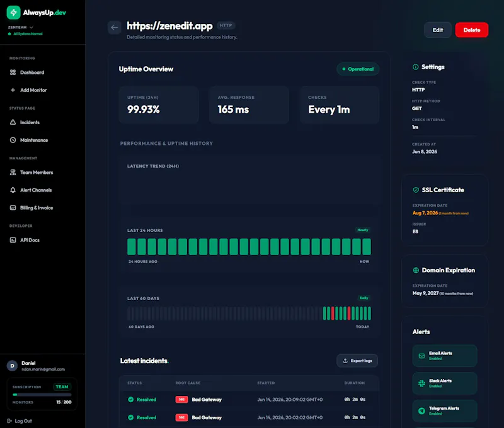Click the API Docs terminal icon

click(x=13, y=240)
